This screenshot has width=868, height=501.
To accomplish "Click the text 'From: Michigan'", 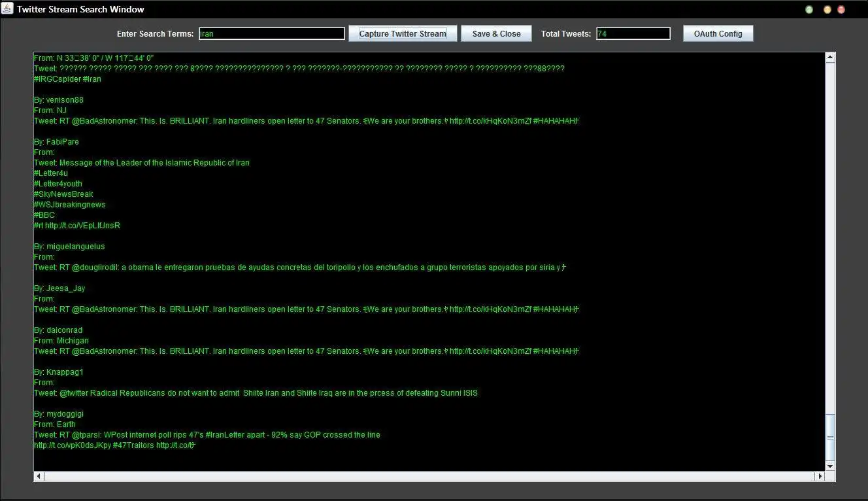I will [61, 341].
